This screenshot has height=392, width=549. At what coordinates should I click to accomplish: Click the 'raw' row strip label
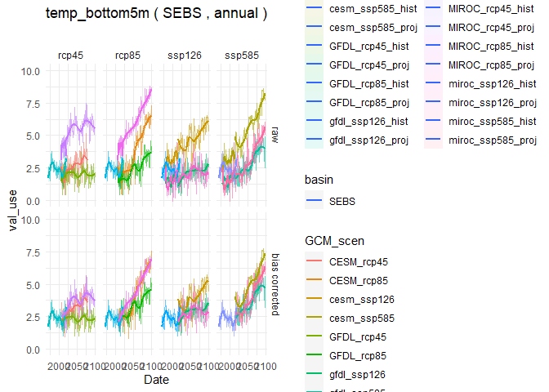click(274, 134)
